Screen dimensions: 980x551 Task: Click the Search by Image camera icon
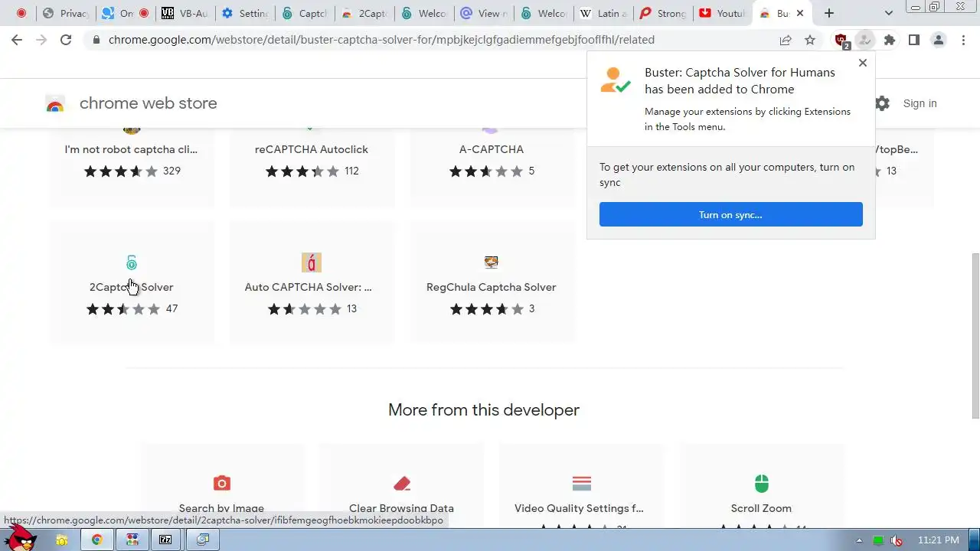[221, 483]
